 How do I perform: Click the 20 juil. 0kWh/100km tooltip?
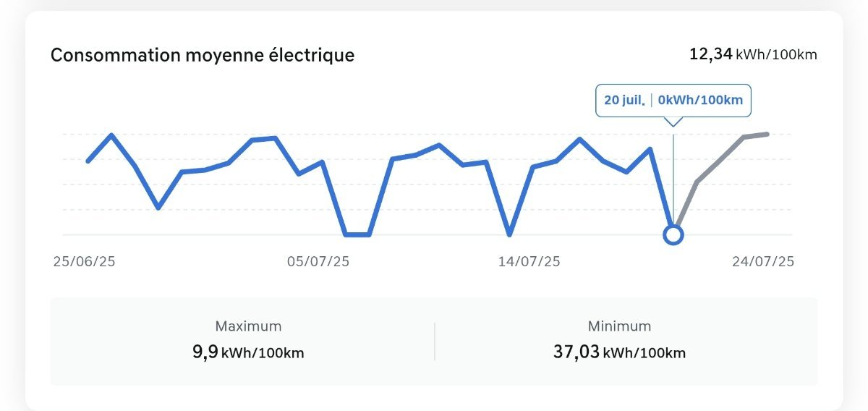[x=673, y=101]
